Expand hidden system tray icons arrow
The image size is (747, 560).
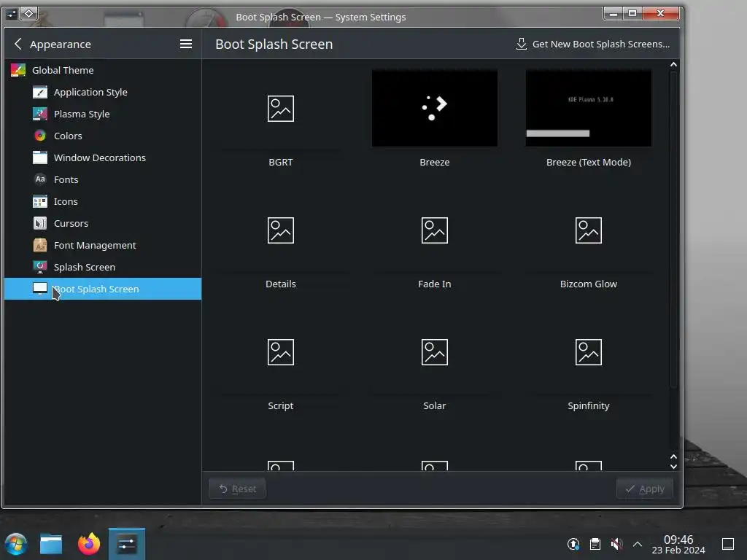pos(638,544)
